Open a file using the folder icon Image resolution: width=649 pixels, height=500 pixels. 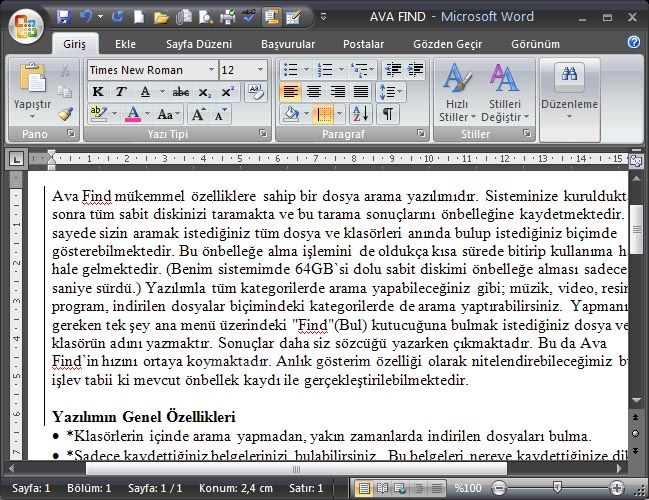[161, 17]
